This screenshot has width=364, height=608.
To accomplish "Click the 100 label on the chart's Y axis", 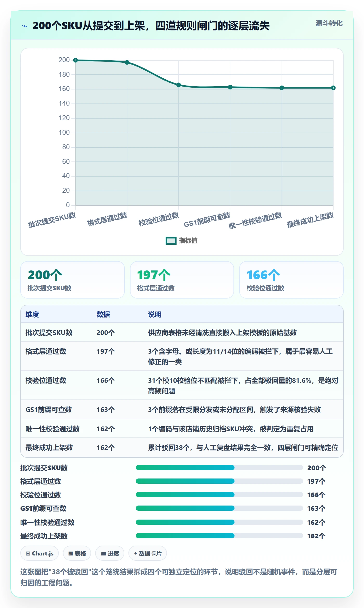I will coord(64,133).
